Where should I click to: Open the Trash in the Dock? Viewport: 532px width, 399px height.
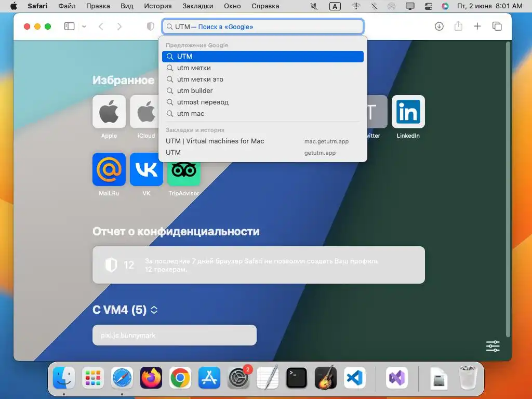point(468,378)
